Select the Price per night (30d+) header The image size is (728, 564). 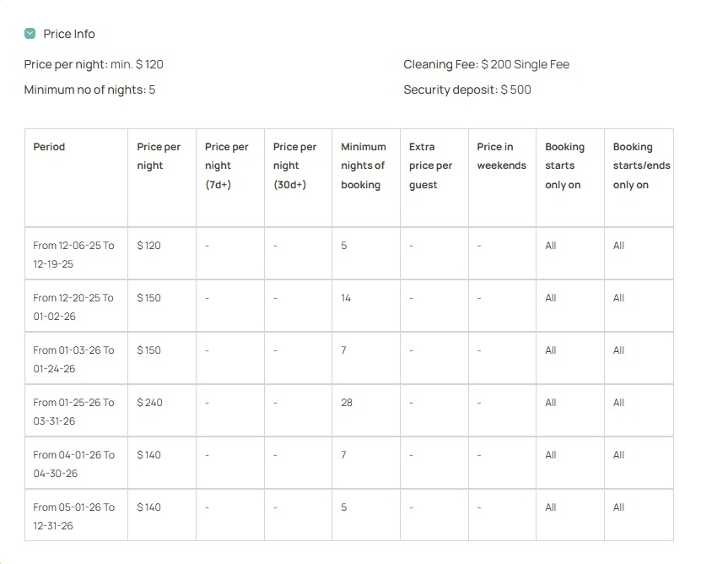pyautogui.click(x=294, y=165)
